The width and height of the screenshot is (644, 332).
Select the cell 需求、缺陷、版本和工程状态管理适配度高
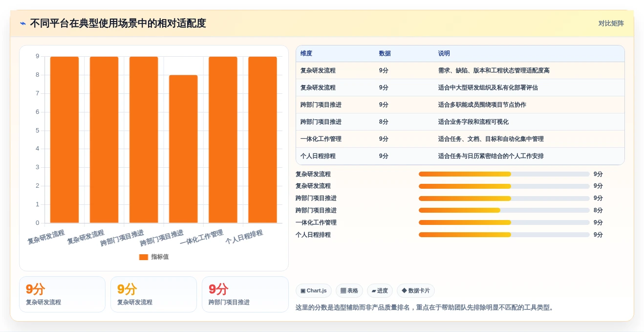[494, 71]
